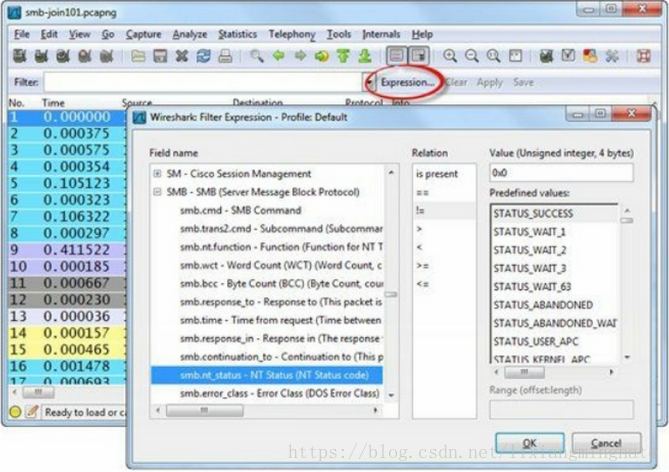Click the Value field showing 0x0
The image size is (669, 472).
coord(561,173)
